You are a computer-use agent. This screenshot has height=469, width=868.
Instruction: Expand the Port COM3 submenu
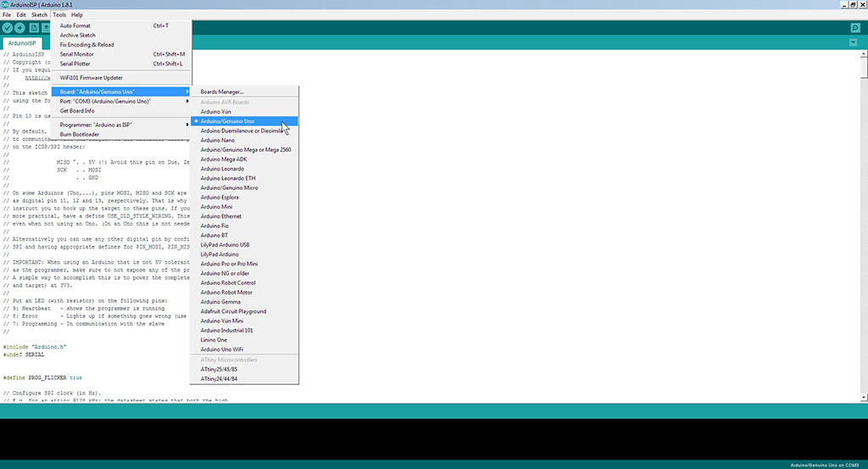coord(121,101)
